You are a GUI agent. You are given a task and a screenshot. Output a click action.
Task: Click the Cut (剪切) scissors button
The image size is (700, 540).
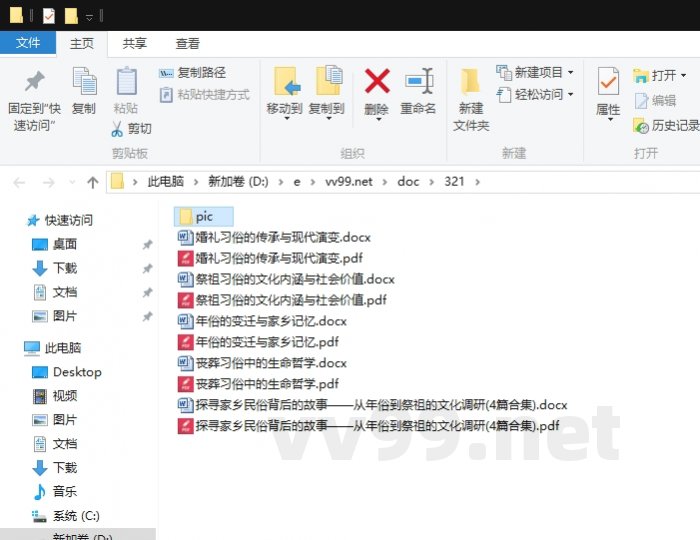pos(131,129)
